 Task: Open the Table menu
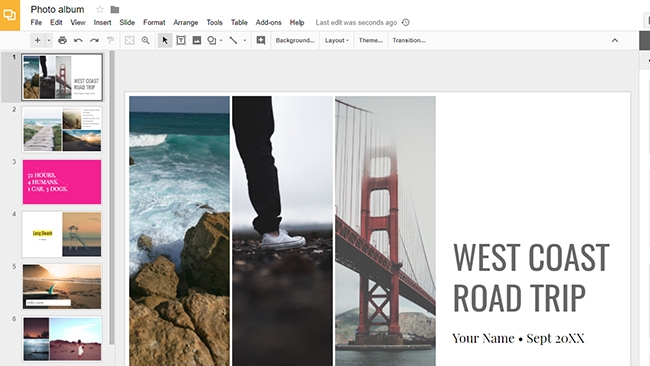[x=239, y=22]
